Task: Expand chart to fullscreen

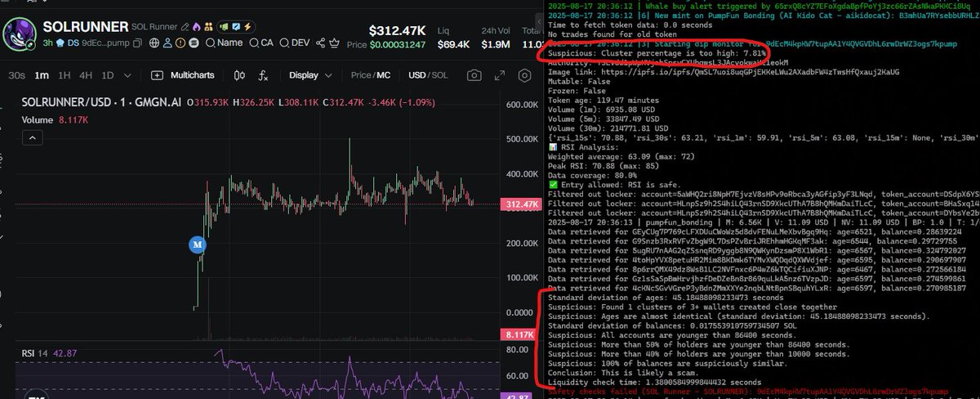Action: pyautogui.click(x=500, y=75)
